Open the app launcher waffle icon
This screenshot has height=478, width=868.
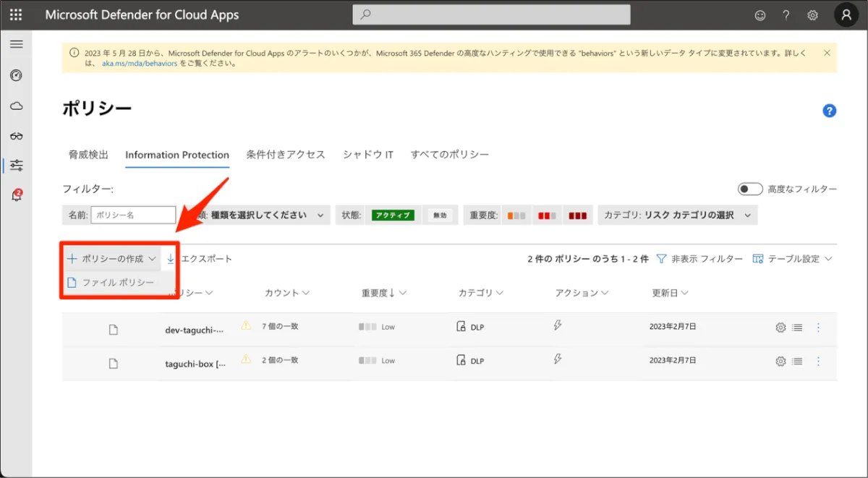tap(16, 14)
